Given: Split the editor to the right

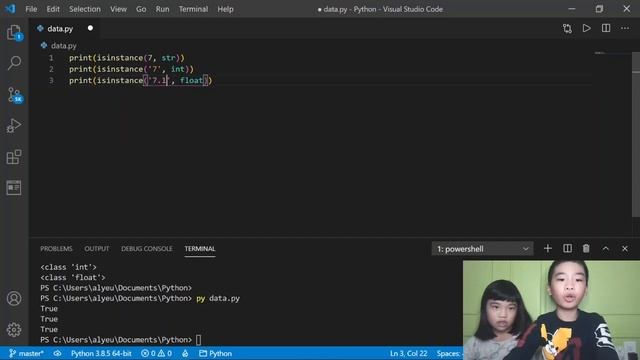Looking at the screenshot, I should 606,28.
